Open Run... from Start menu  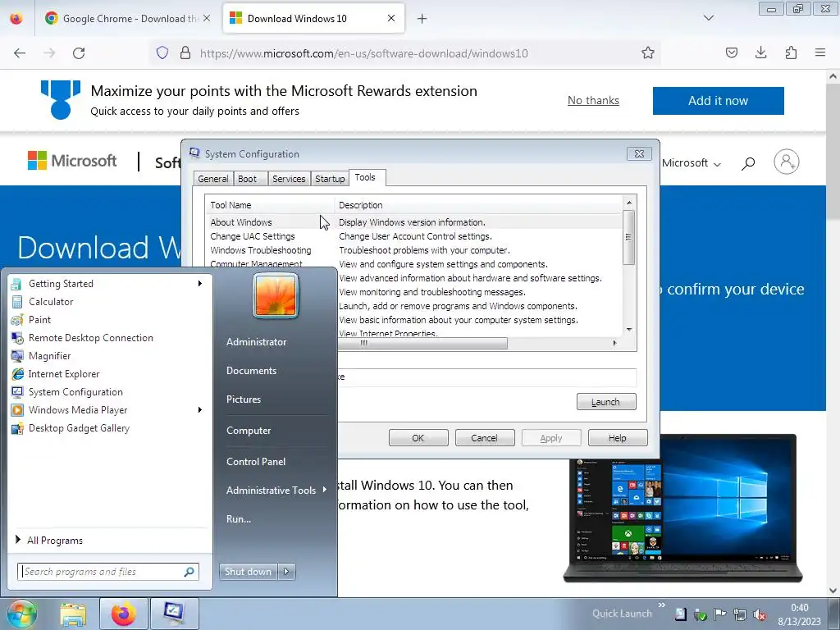click(x=239, y=519)
